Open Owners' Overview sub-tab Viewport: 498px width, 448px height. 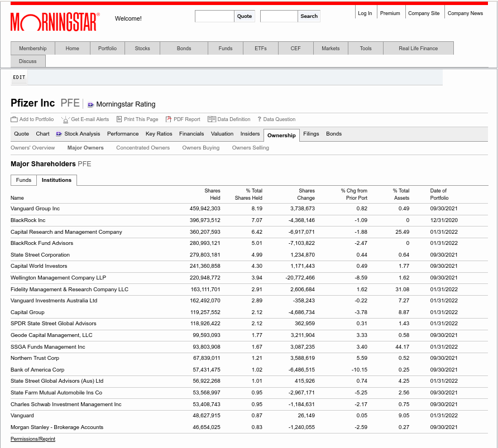point(33,148)
